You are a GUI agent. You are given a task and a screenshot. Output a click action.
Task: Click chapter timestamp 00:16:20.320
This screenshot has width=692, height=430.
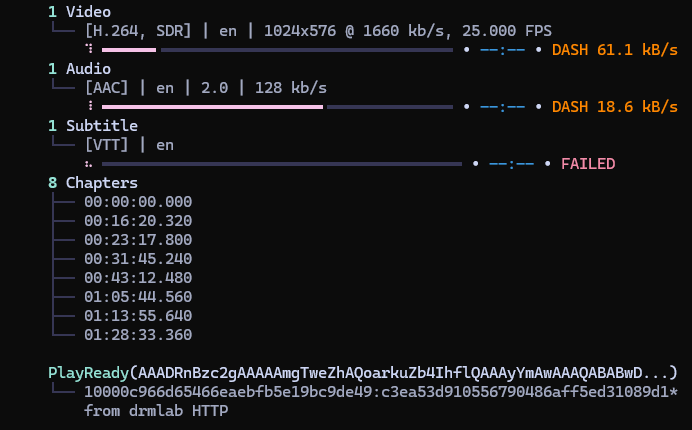pyautogui.click(x=138, y=221)
